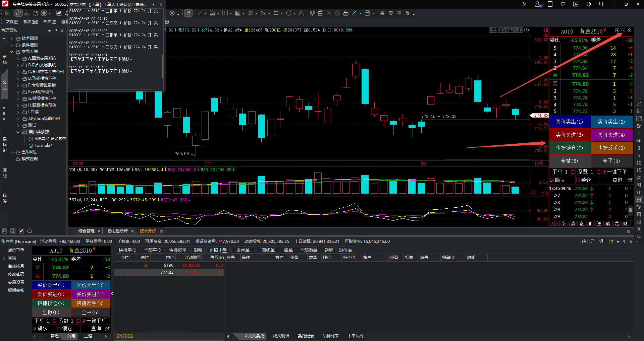Switch to the 综合管理 tab
The height and width of the screenshot is (341, 644).
pos(86,231)
